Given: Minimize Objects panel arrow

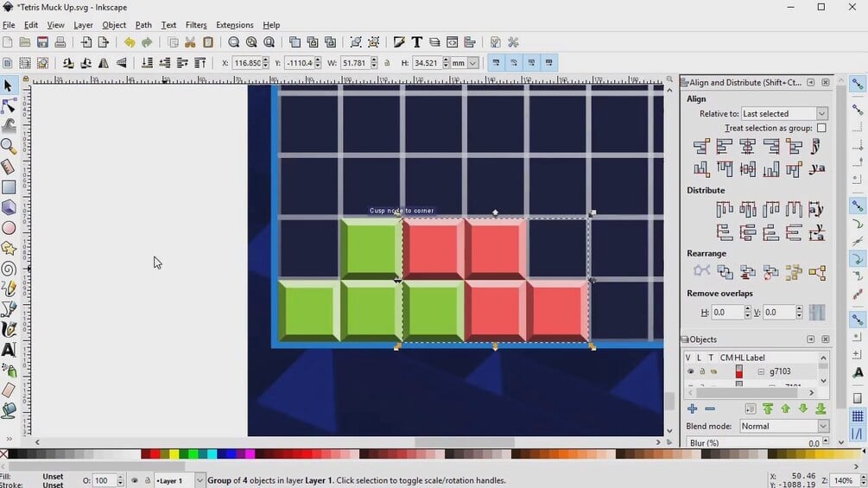Looking at the screenshot, I should [x=810, y=339].
